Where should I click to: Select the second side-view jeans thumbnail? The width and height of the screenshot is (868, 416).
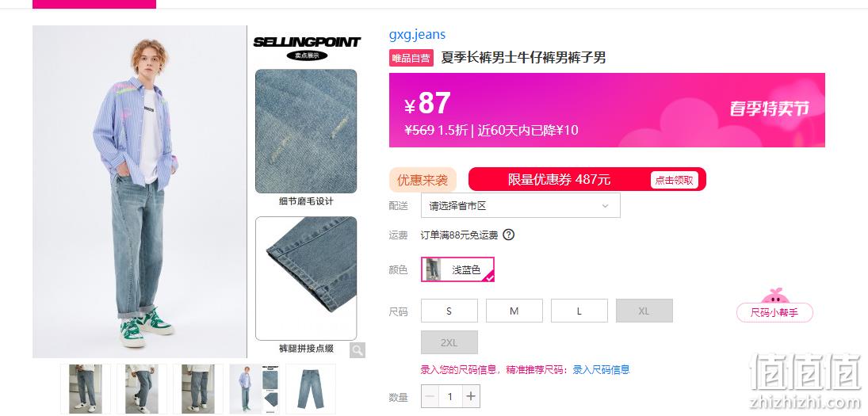coord(142,388)
